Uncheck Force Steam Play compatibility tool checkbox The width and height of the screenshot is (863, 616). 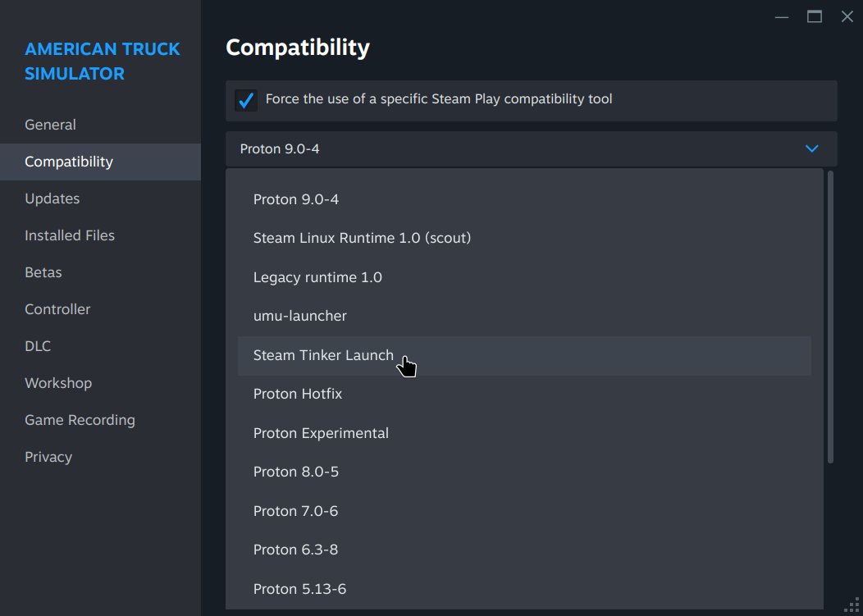246,100
